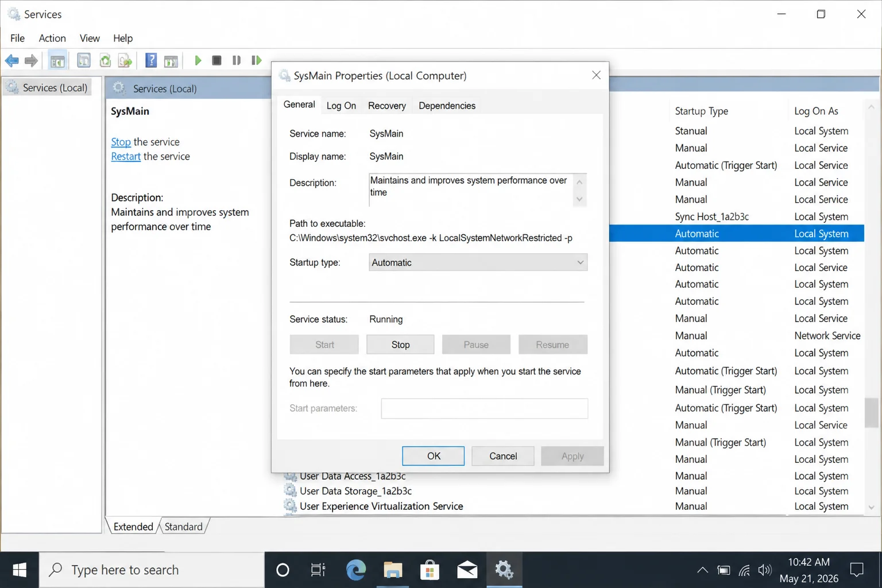The image size is (882, 588).
Task: Select the User Data Storage_1a2b3c service row
Action: (573, 491)
